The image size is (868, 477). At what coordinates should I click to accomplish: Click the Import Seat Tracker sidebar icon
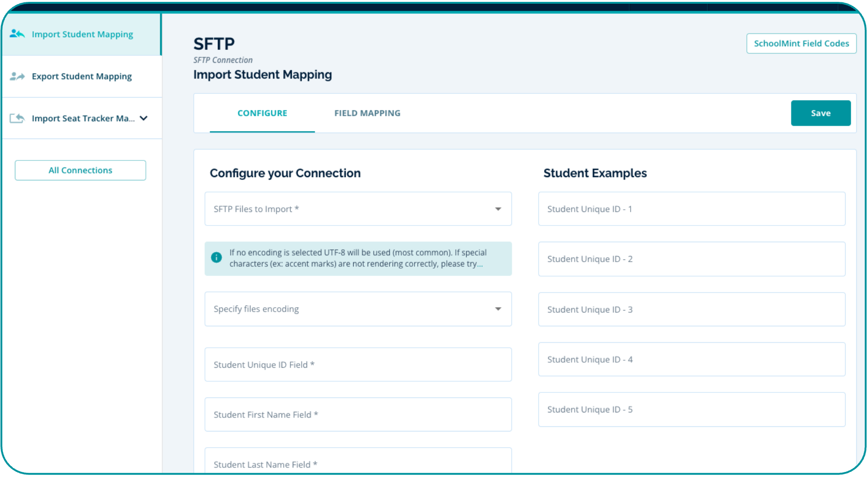pos(17,118)
